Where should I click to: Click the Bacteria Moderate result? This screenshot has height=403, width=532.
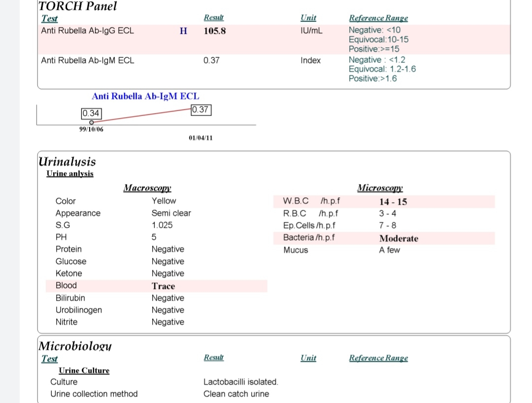[398, 238]
